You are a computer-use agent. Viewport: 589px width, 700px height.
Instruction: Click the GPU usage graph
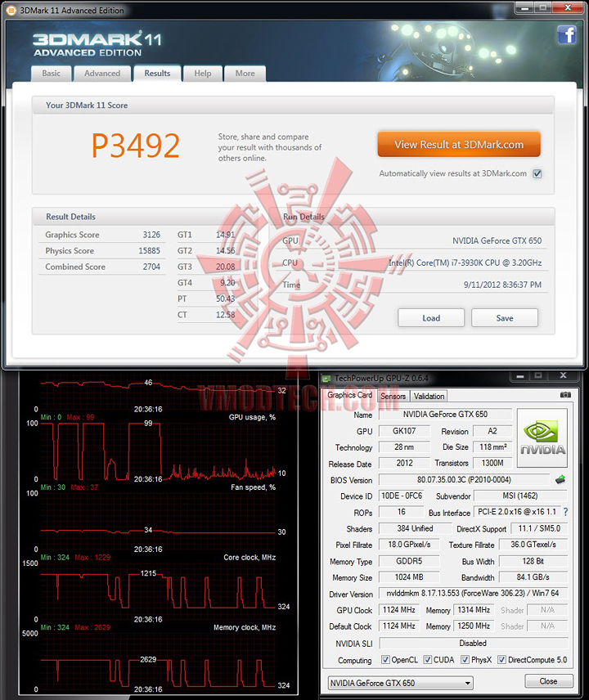click(158, 451)
